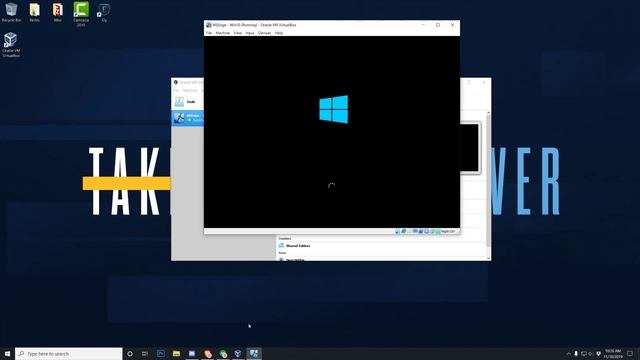The height and width of the screenshot is (360, 640).
Task: Close the running VM window
Action: pyautogui.click(x=452, y=25)
